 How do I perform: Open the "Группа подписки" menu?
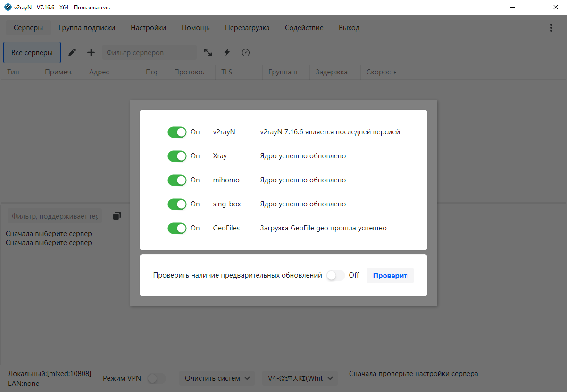click(87, 28)
